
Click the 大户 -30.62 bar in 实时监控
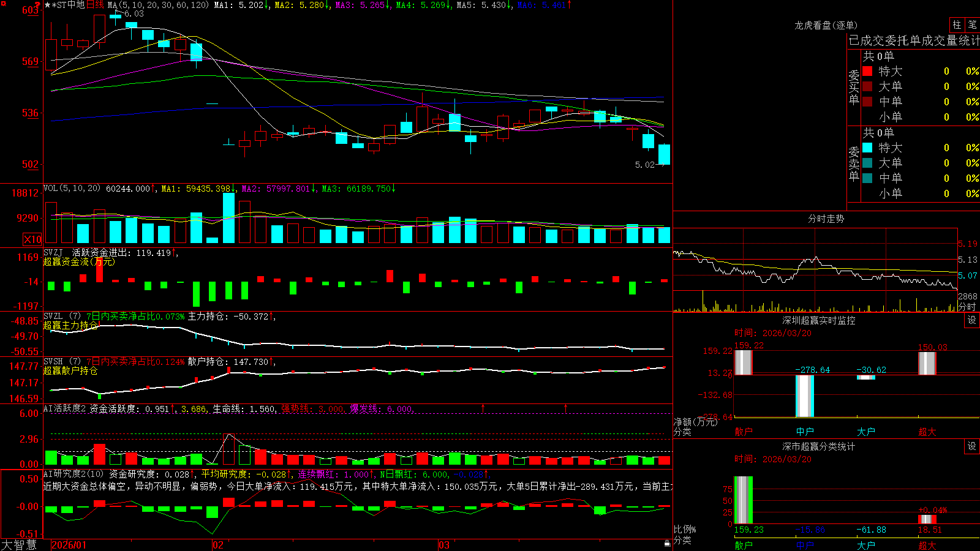pyautogui.click(x=866, y=377)
